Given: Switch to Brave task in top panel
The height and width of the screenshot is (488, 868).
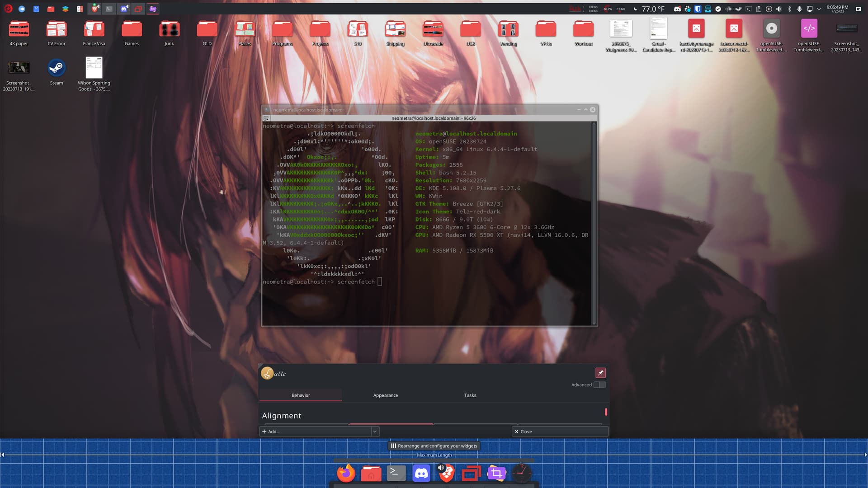Looking at the screenshot, I should pos(94,9).
